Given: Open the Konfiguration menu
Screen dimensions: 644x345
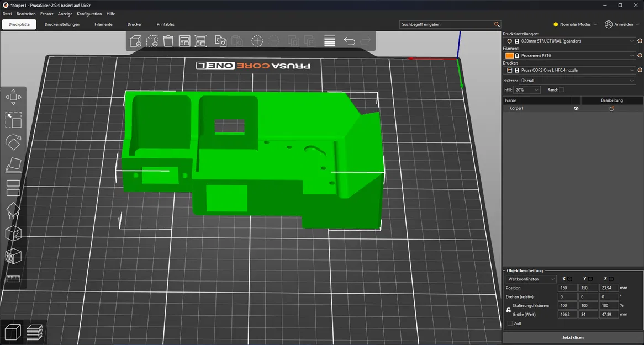Looking at the screenshot, I should [x=89, y=14].
